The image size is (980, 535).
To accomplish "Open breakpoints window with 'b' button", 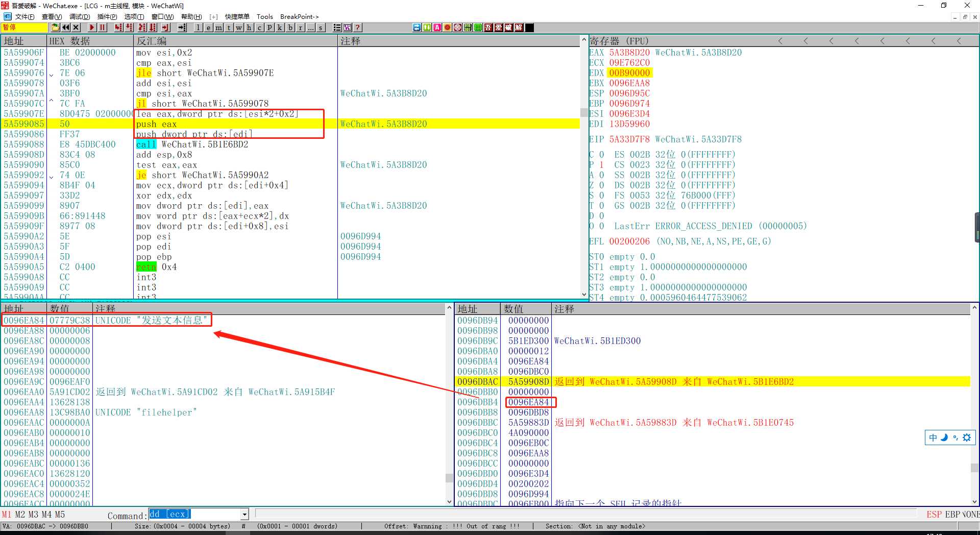I will tap(290, 28).
